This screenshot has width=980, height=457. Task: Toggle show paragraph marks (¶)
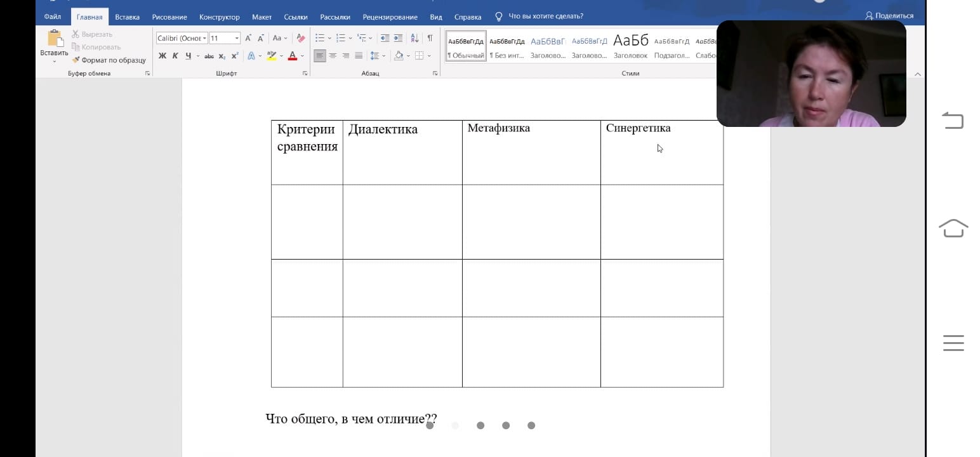pyautogui.click(x=430, y=38)
